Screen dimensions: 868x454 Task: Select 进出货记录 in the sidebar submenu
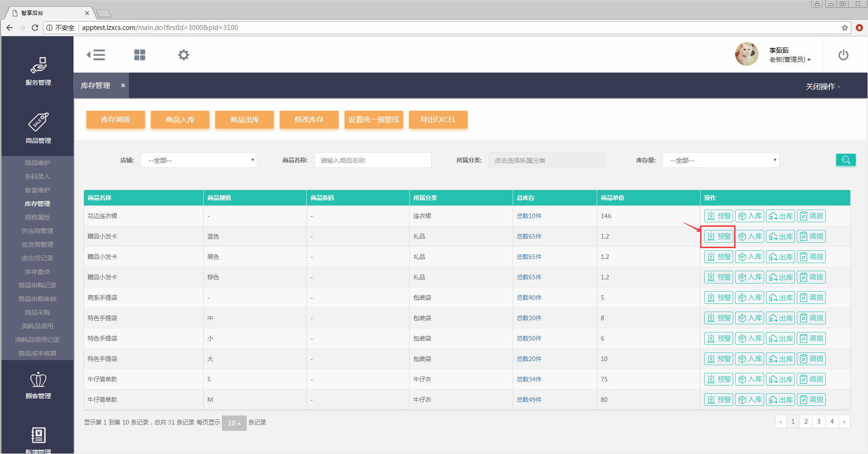pyautogui.click(x=38, y=258)
